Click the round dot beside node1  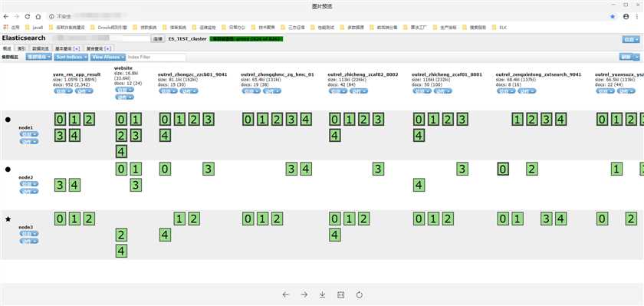8,120
